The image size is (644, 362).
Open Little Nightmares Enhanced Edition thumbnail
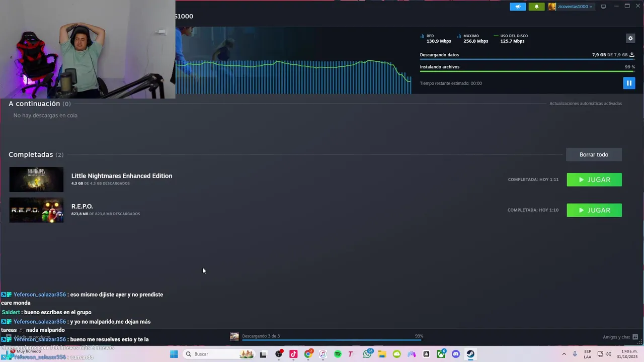(x=36, y=179)
